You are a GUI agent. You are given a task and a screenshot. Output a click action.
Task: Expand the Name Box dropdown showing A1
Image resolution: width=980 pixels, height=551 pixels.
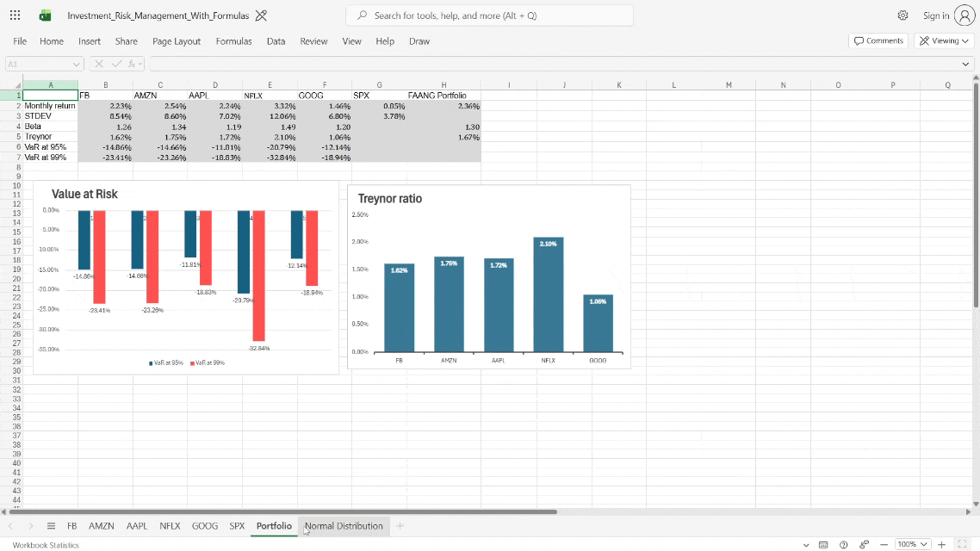point(76,64)
